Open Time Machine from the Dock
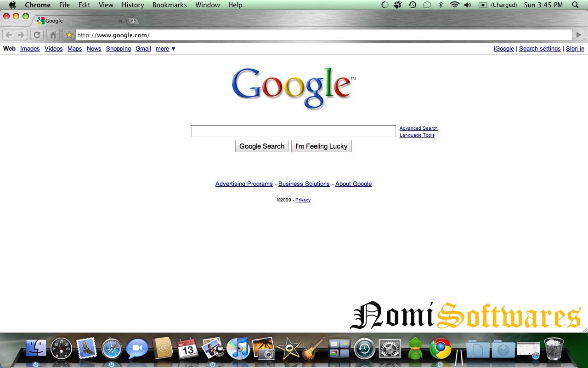This screenshot has height=368, width=588. [x=364, y=348]
